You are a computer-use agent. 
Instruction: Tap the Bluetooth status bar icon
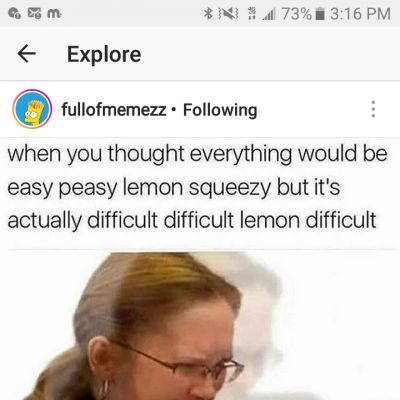[x=208, y=14]
